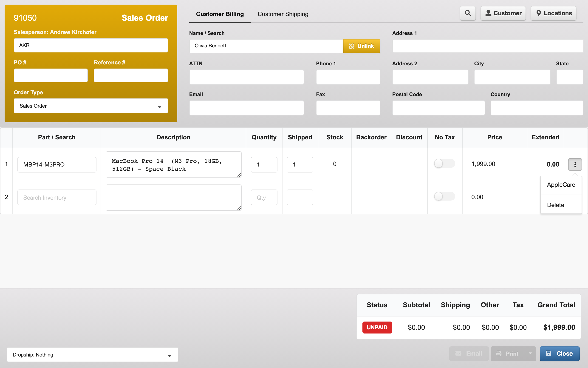Click the row 2 Shipped field
This screenshot has width=588, height=368.
(300, 197)
